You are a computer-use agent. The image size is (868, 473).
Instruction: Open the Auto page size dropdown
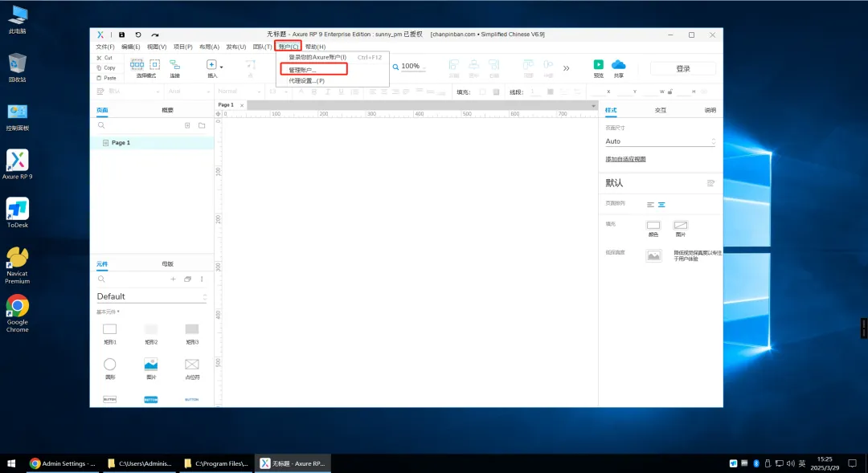661,141
